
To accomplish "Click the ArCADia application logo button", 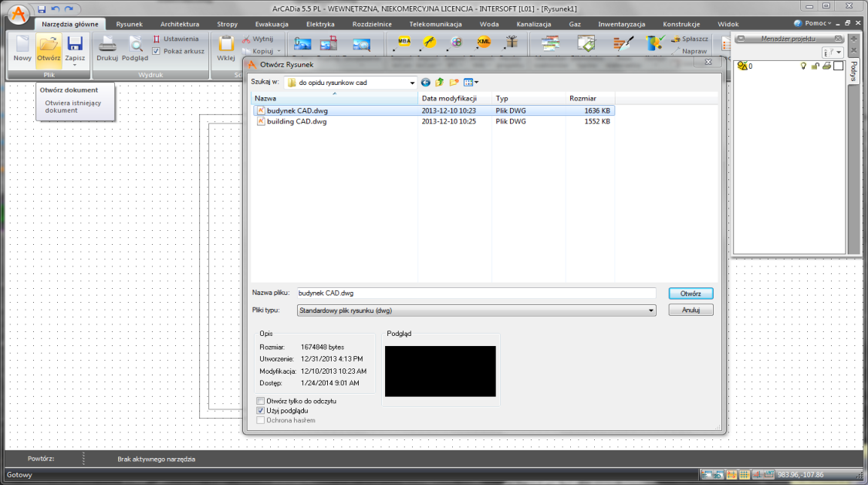I will pyautogui.click(x=19, y=15).
